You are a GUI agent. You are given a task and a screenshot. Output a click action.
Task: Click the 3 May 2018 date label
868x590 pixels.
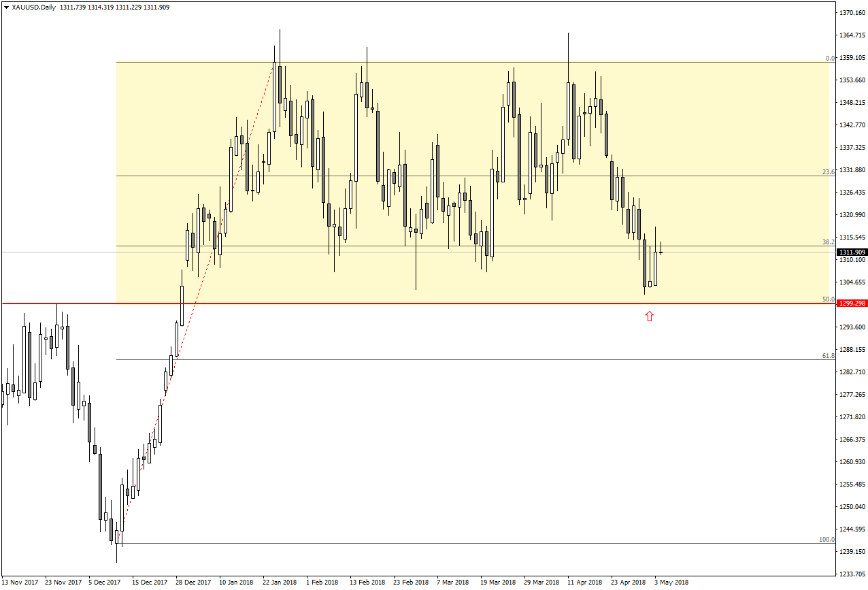[x=671, y=583]
